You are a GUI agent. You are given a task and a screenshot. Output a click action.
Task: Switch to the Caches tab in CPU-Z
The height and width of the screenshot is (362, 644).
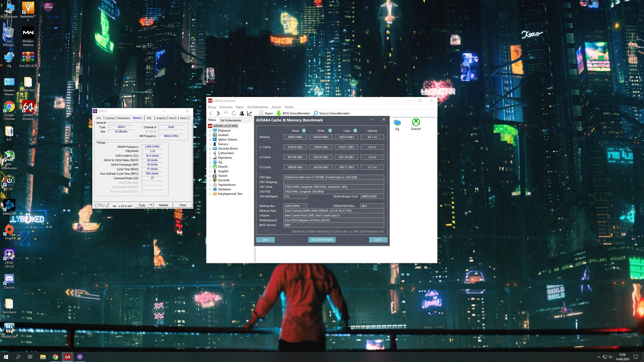(x=110, y=118)
